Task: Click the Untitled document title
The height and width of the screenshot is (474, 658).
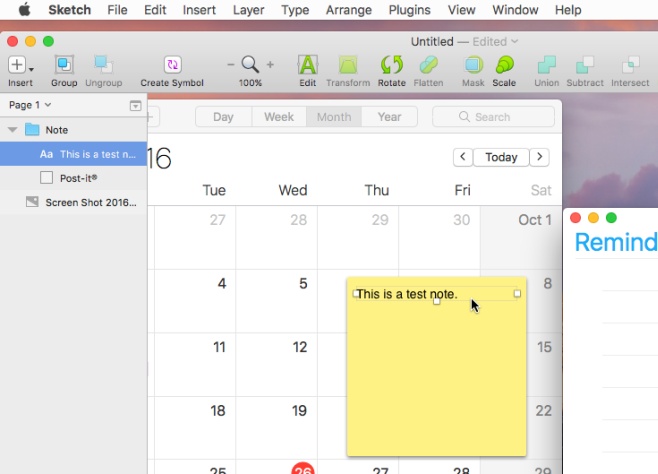Action: [x=432, y=42]
